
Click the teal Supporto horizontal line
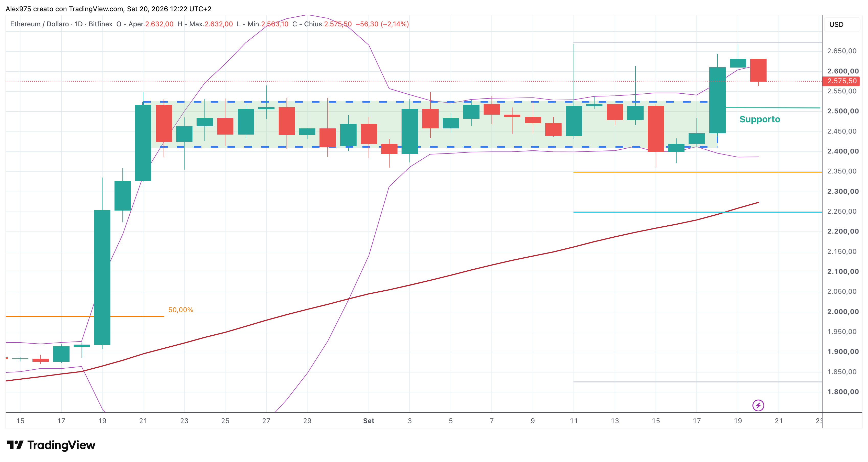click(773, 108)
